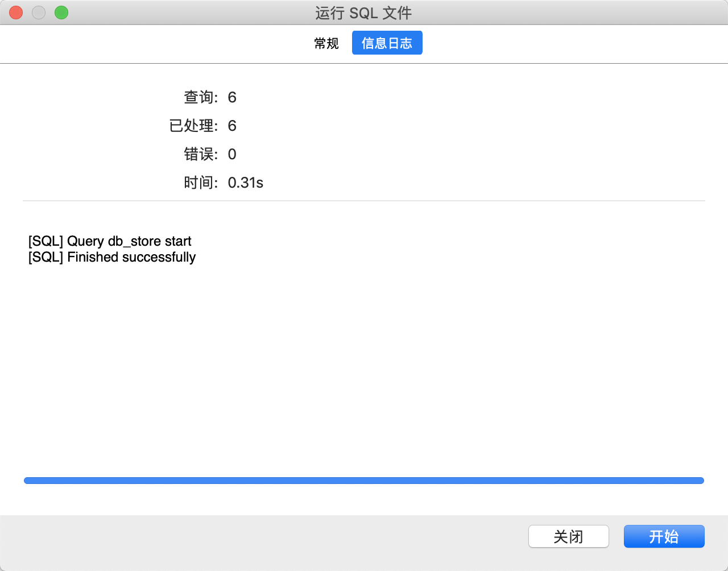Image resolution: width=728 pixels, height=571 pixels.
Task: Click the blue progress bar
Action: 364,481
